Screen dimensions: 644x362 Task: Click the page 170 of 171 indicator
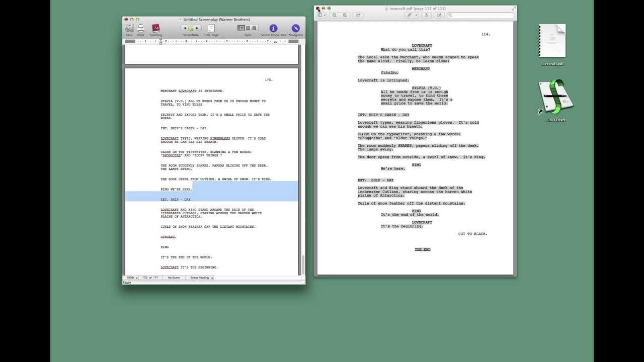pos(150,278)
